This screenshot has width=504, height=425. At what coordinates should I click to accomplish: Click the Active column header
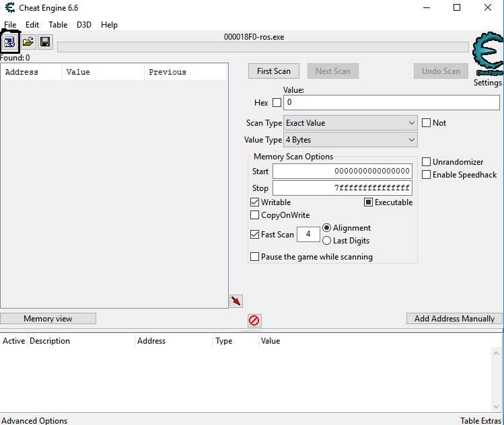pyautogui.click(x=14, y=341)
